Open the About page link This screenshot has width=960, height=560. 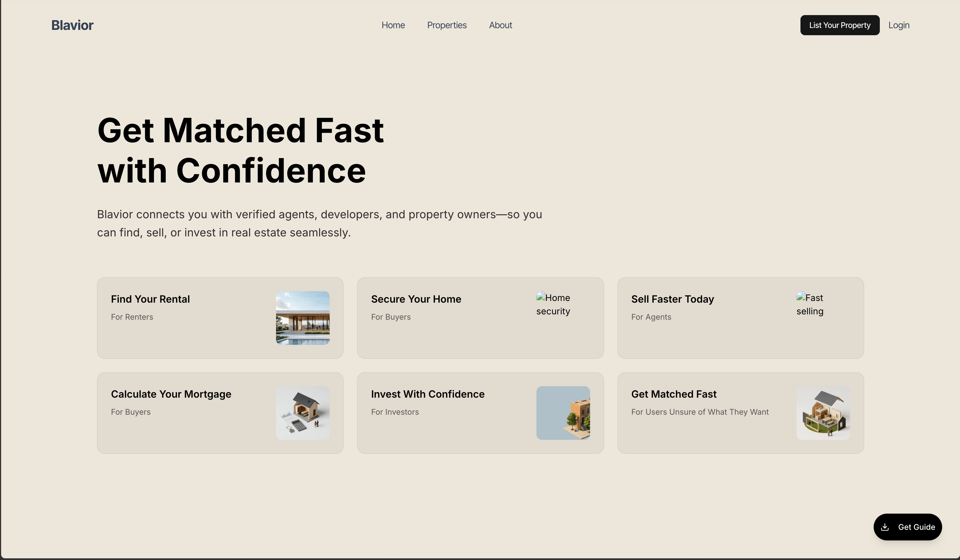(500, 25)
